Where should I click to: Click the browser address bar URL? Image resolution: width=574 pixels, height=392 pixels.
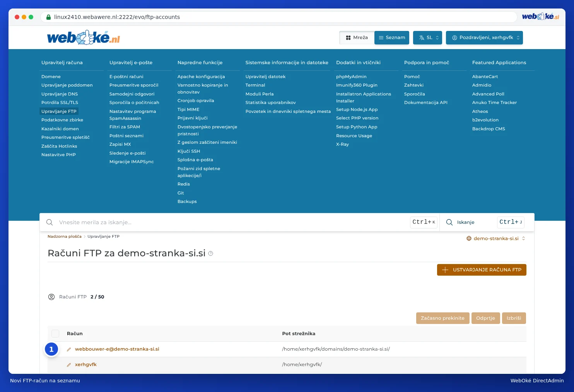tap(117, 17)
